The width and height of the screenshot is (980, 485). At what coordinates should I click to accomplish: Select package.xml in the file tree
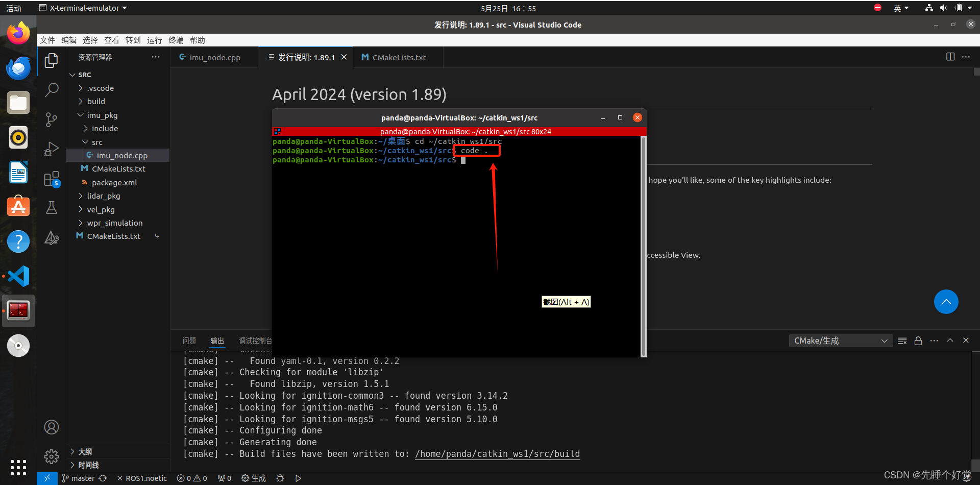(x=118, y=182)
